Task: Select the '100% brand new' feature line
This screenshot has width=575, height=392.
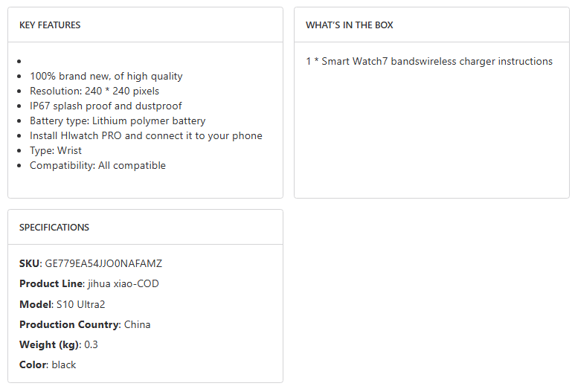Action: (106, 76)
